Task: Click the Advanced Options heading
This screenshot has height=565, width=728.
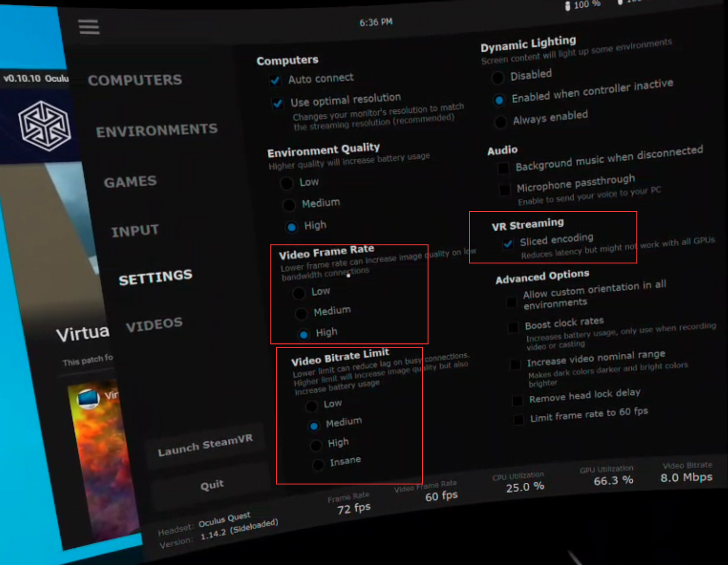Action: 542,276
